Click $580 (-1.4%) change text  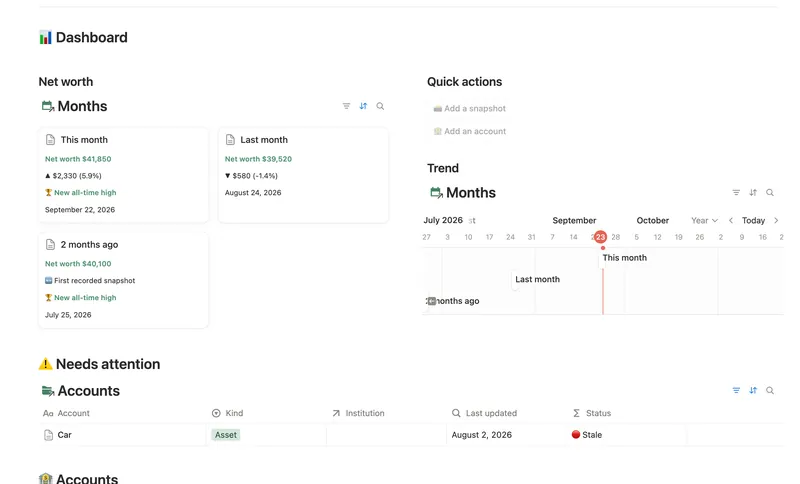tap(251, 175)
